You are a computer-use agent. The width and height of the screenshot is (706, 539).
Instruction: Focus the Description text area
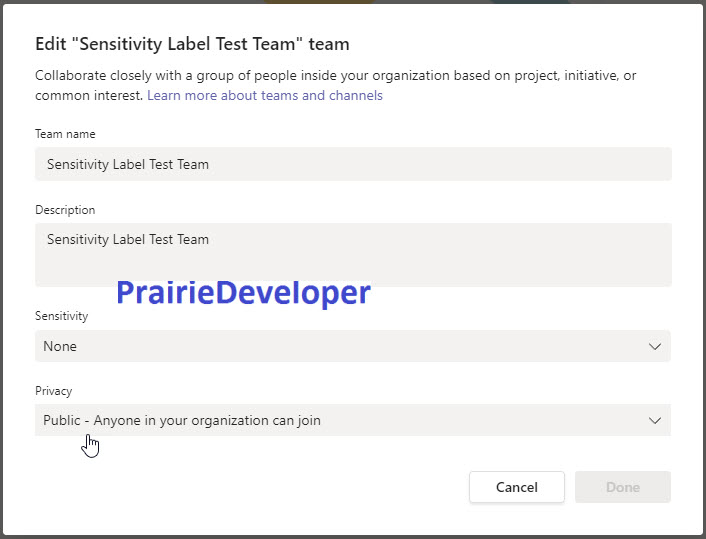tap(353, 254)
